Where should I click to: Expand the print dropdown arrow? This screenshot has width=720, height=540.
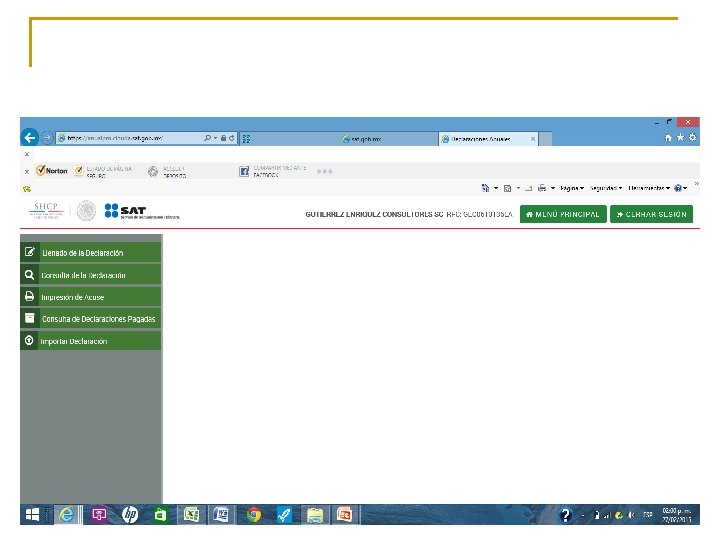[x=553, y=188]
